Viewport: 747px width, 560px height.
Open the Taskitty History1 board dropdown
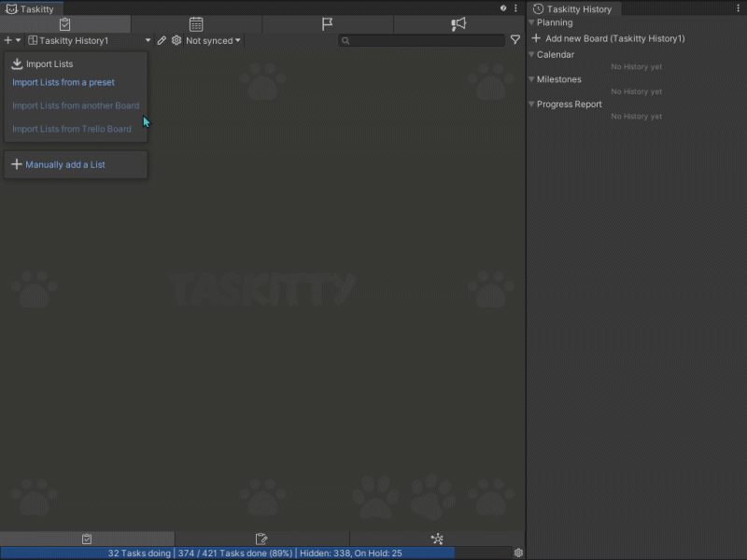click(x=90, y=40)
